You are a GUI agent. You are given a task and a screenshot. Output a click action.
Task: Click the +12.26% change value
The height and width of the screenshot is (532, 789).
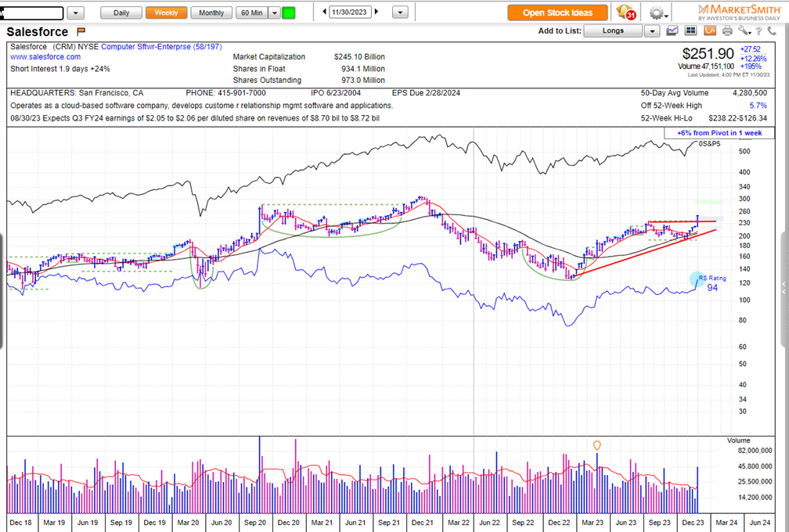753,59
